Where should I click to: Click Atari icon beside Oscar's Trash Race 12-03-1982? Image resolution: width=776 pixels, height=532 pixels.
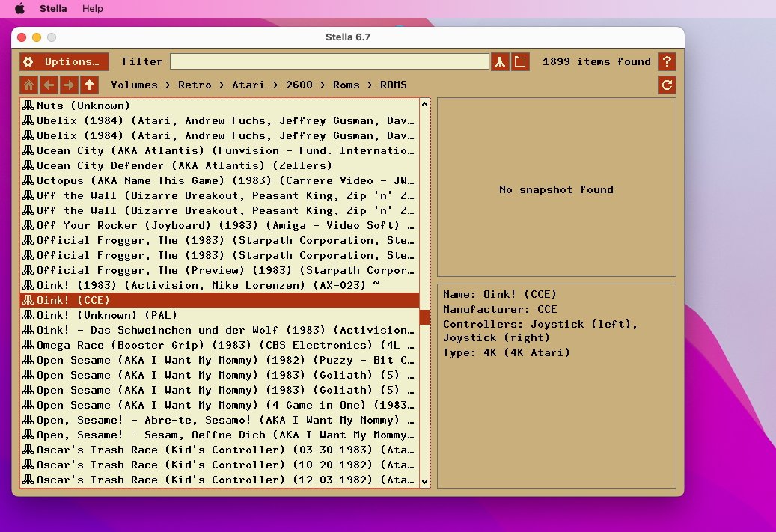(x=28, y=480)
